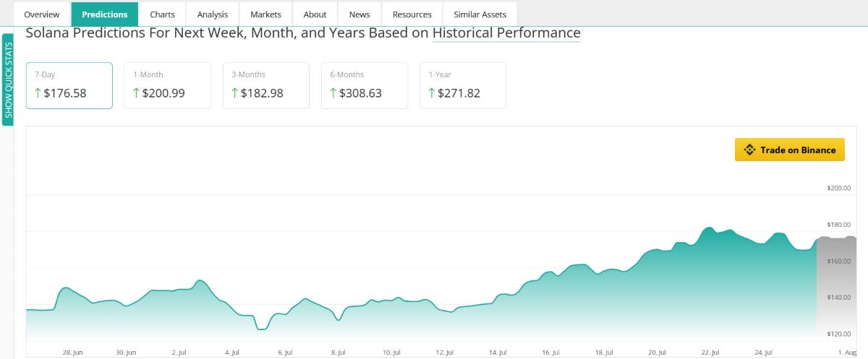Click the 7-Day green up arrow
This screenshot has width=868, height=359.
coord(38,93)
